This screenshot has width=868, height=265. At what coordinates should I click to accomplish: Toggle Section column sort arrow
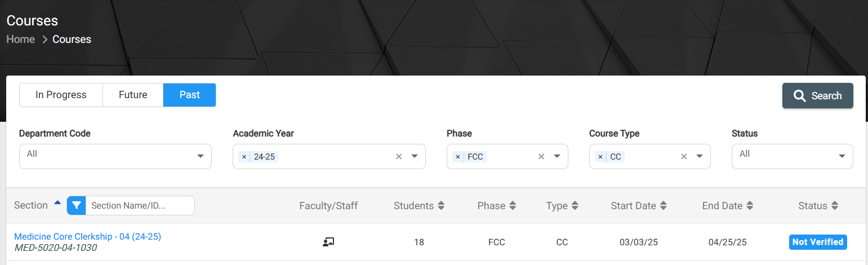coord(57,203)
